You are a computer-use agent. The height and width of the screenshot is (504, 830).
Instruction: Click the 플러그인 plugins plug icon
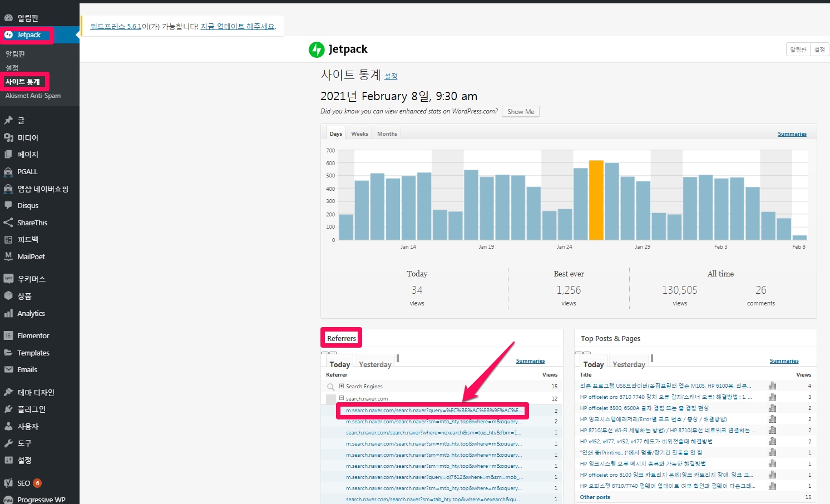(x=8, y=409)
